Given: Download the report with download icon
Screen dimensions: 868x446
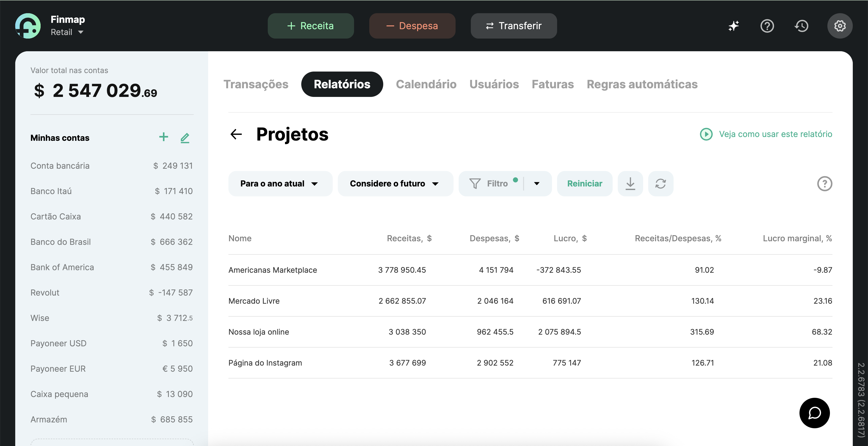Looking at the screenshot, I should pyautogui.click(x=630, y=184).
